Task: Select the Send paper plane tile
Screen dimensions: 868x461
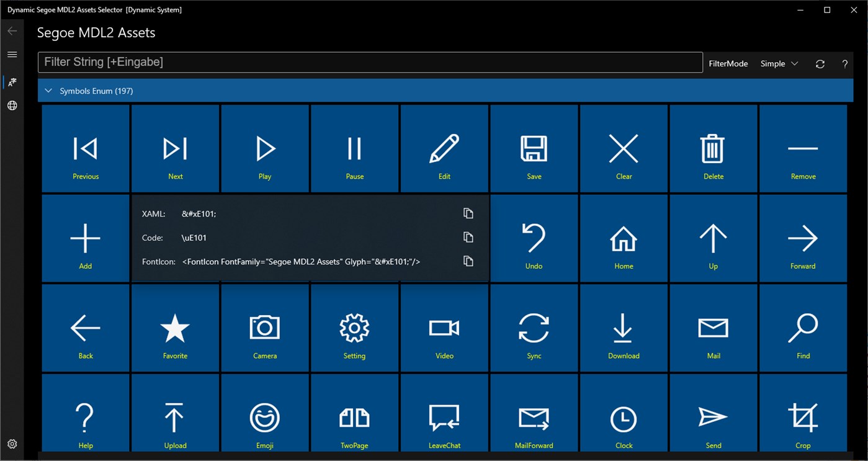Action: coord(714,413)
